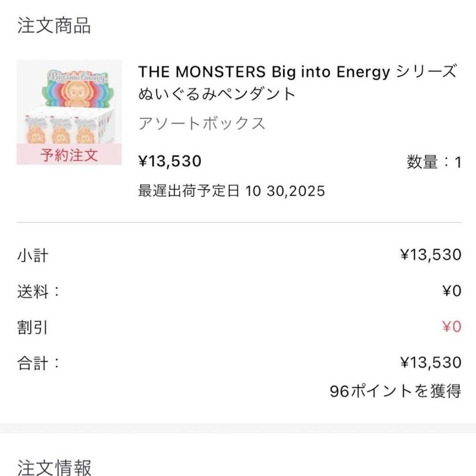Click the 割引 discount label
This screenshot has height=476, width=476.
[x=33, y=327]
